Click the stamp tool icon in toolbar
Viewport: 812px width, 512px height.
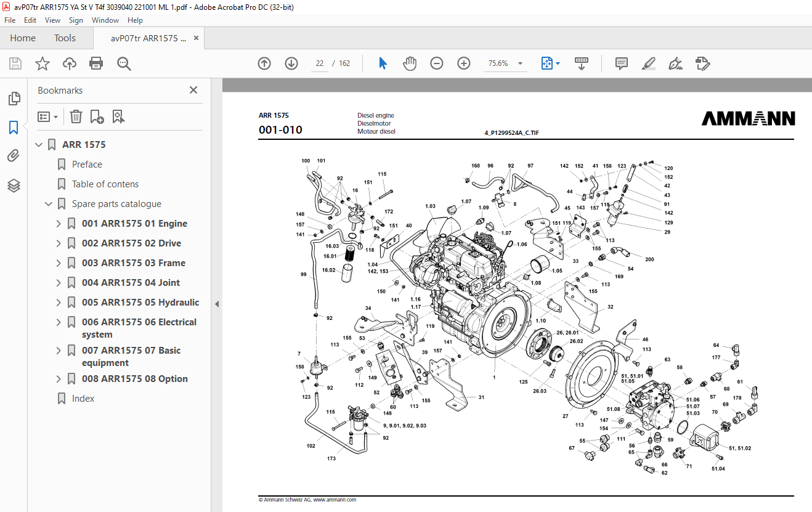702,63
